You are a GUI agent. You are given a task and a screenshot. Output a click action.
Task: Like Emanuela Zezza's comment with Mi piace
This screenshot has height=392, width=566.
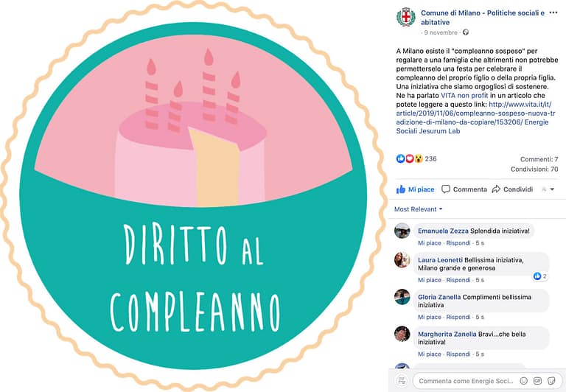[429, 243]
